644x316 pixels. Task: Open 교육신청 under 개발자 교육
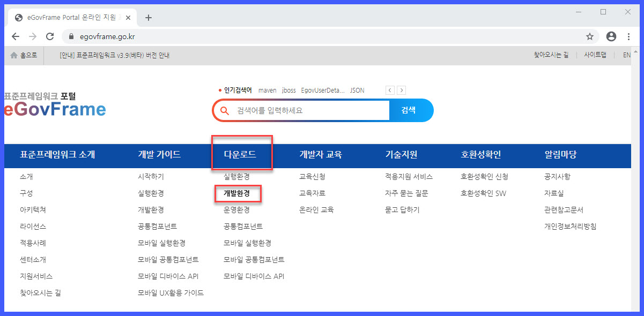(x=312, y=176)
